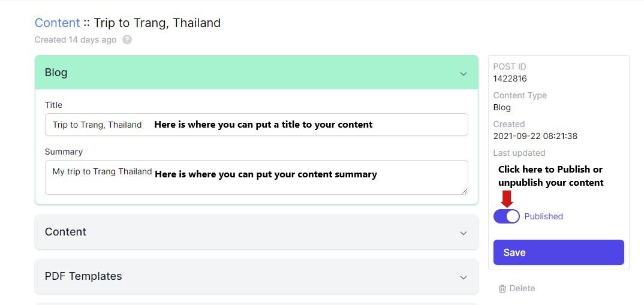Select the POST ID number 1422816
Image resolution: width=644 pixels, height=305 pixels.
coord(510,78)
